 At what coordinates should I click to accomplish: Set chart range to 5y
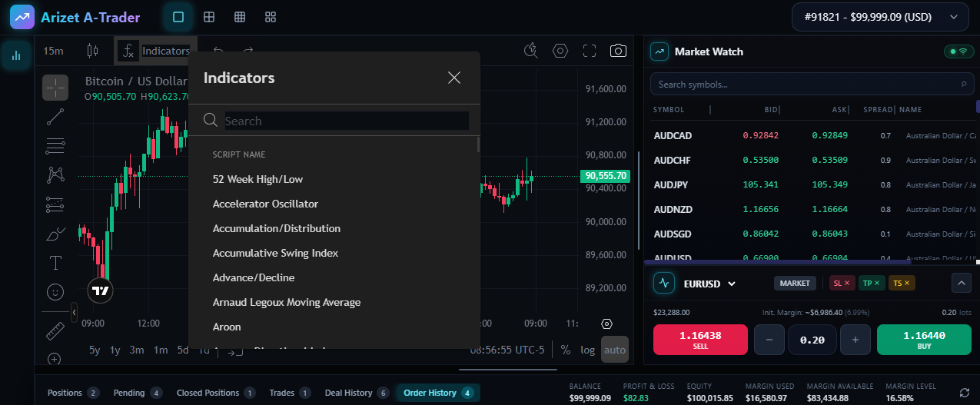point(95,350)
